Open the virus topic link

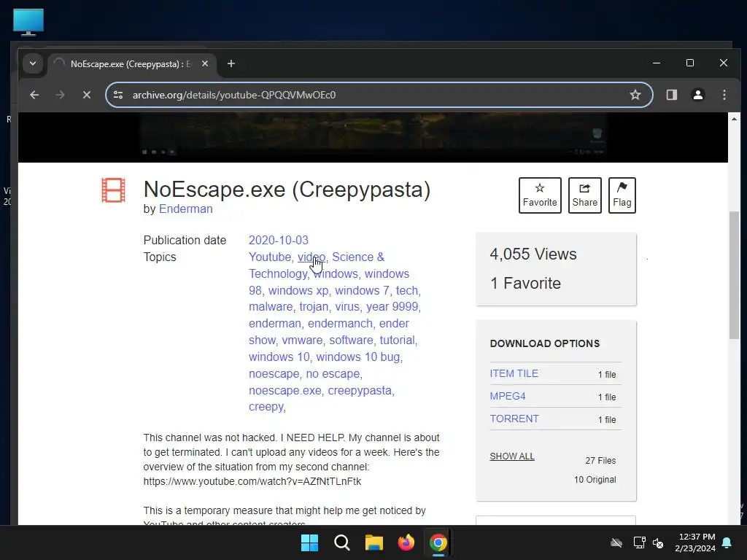[347, 307]
